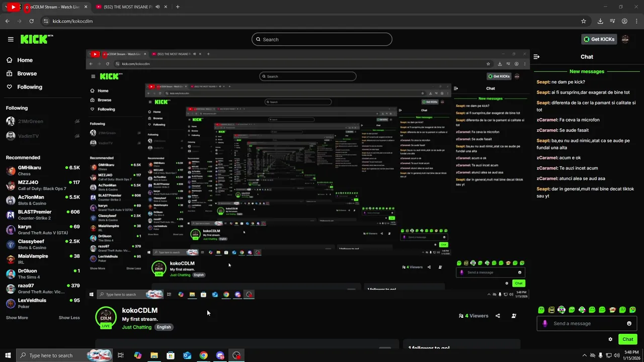Open chat settings gear

coord(610,339)
